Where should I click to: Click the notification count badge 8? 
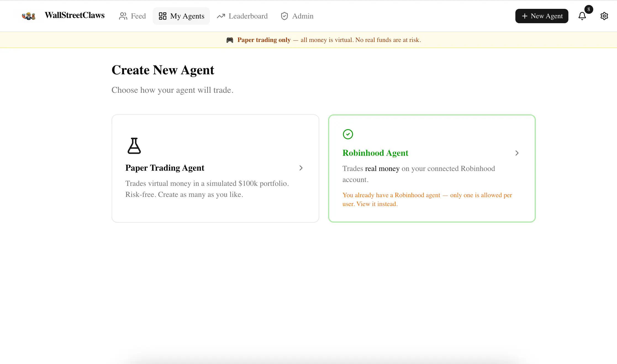pyautogui.click(x=589, y=9)
